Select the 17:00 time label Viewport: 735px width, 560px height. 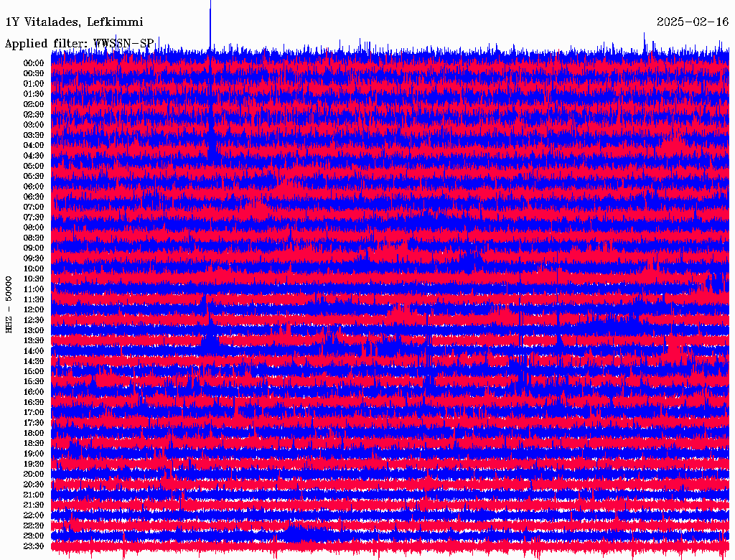coord(34,413)
